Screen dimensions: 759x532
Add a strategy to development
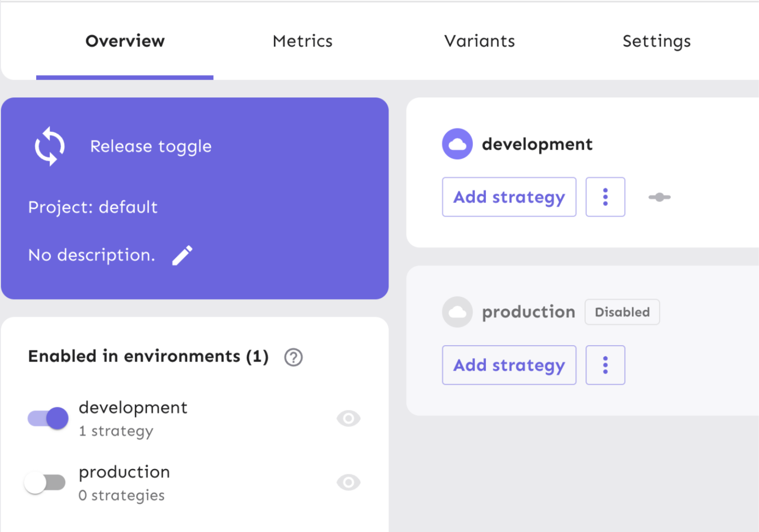(509, 197)
